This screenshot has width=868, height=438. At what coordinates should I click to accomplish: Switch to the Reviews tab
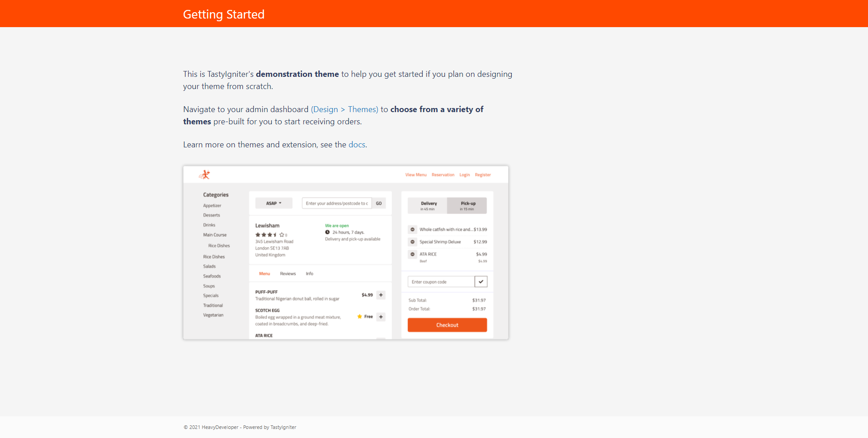pyautogui.click(x=288, y=274)
